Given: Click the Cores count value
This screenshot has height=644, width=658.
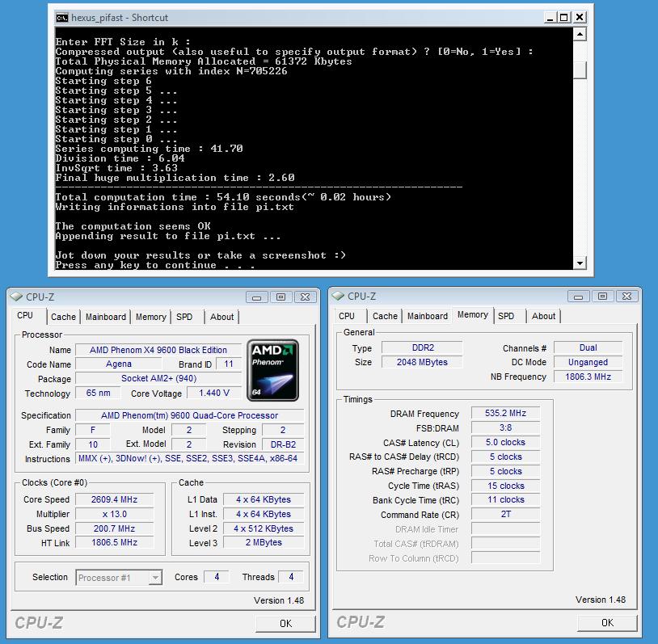Looking at the screenshot, I should click(217, 577).
